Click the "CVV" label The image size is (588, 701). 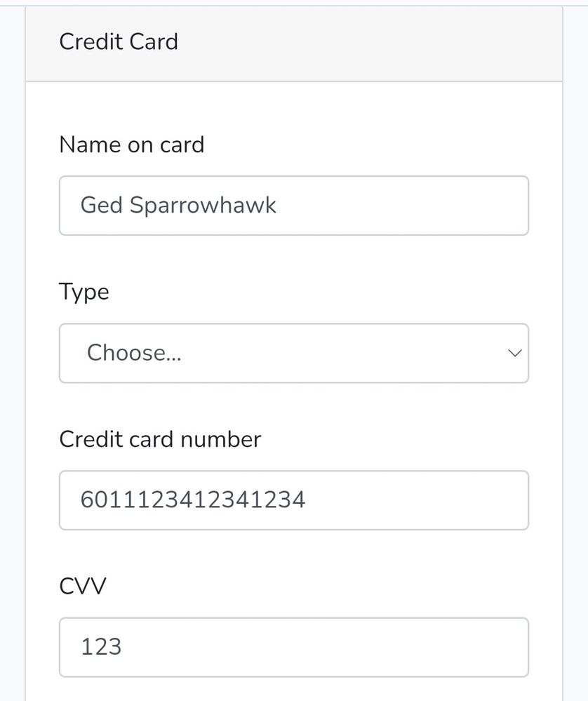tap(82, 586)
